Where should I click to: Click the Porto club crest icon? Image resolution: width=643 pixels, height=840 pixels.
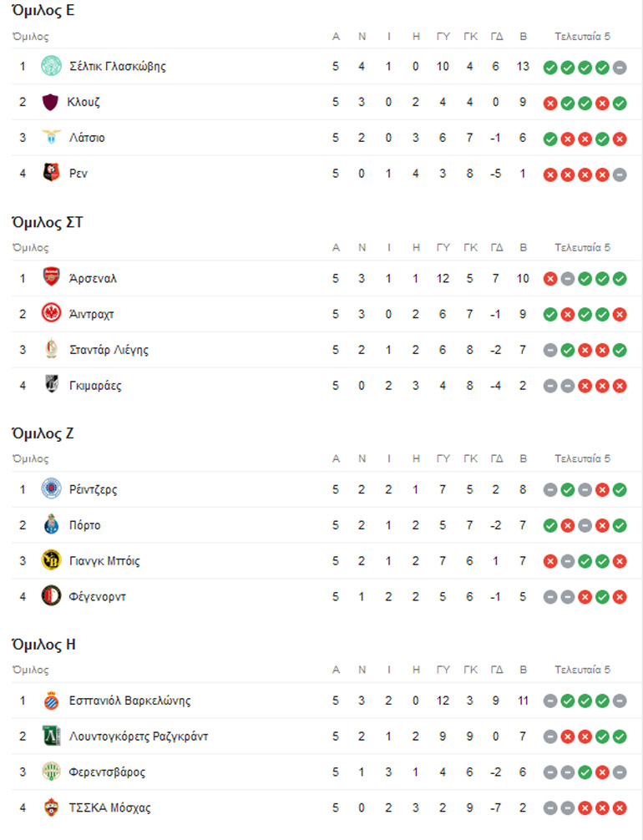(x=52, y=525)
